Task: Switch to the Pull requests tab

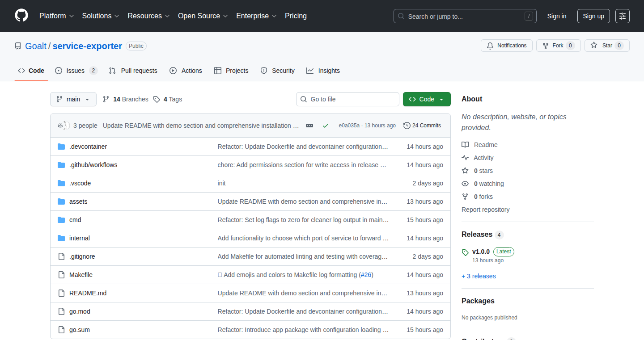Action: [133, 71]
